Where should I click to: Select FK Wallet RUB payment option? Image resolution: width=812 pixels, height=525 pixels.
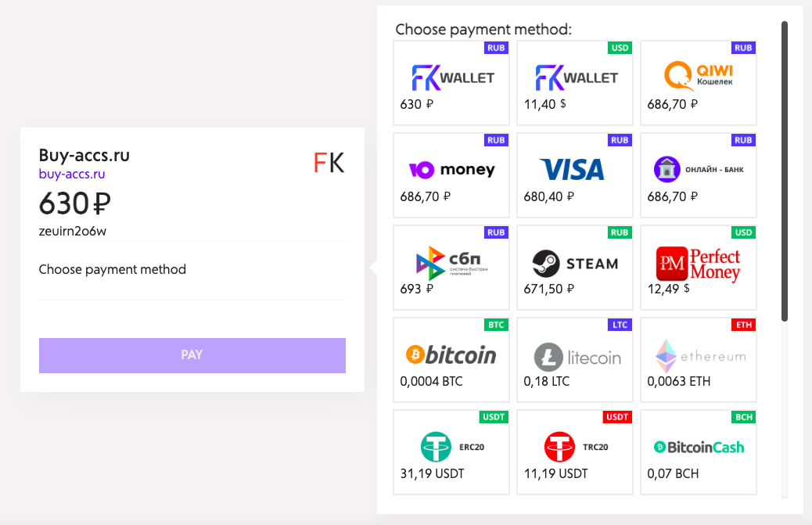451,83
